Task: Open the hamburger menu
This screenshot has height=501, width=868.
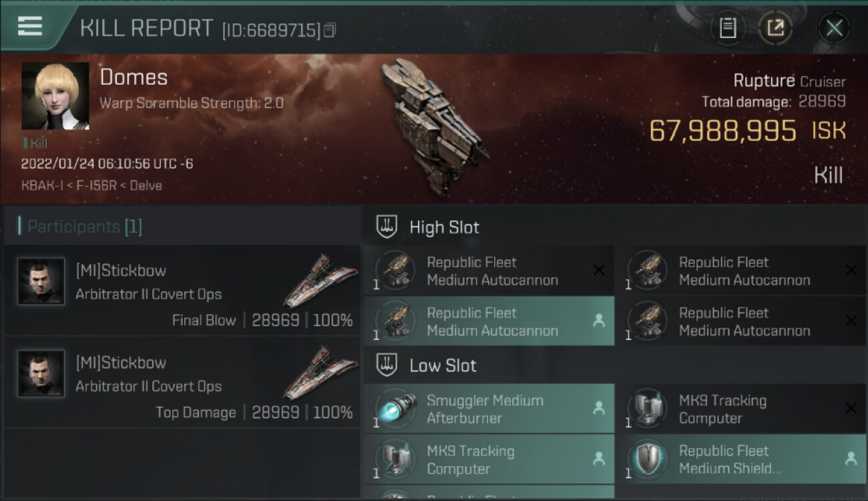Action: pos(30,26)
